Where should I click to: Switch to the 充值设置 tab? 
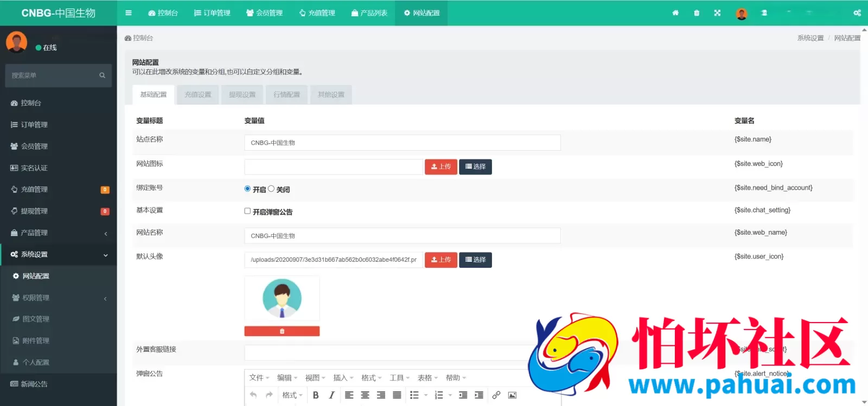point(198,94)
